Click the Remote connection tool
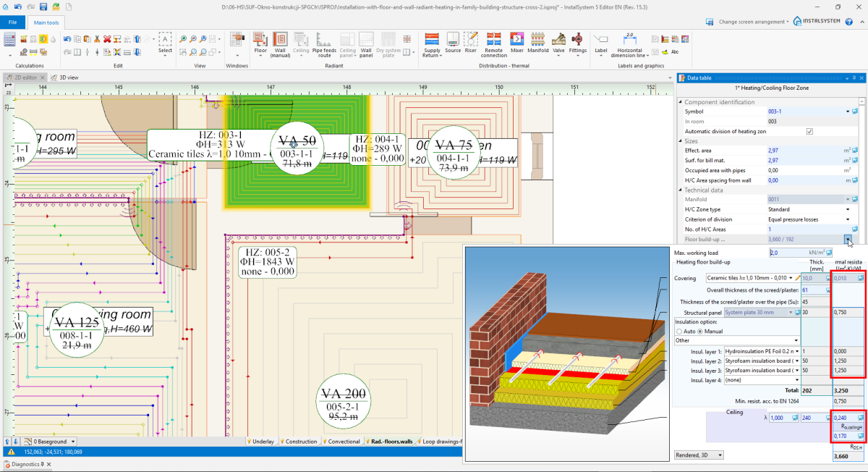 tap(494, 42)
